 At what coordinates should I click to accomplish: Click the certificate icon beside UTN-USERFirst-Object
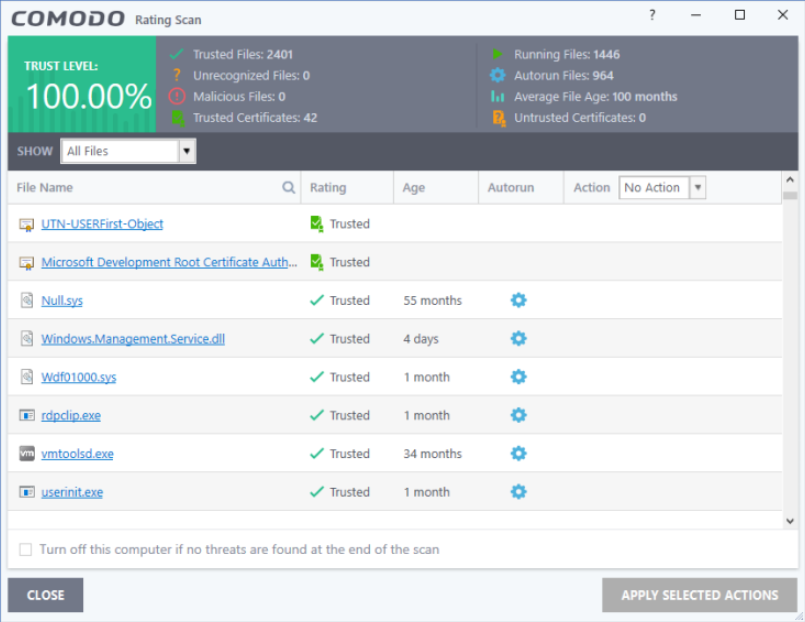point(27,224)
